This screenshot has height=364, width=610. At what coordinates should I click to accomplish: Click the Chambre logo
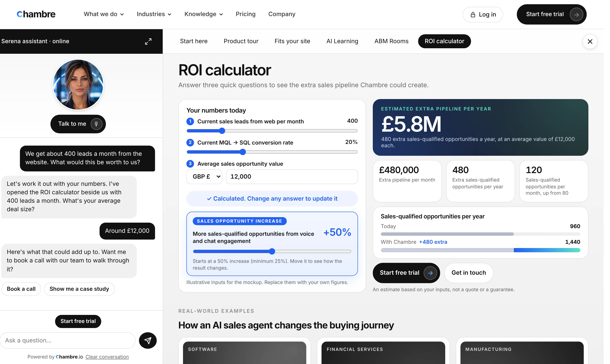pos(36,14)
